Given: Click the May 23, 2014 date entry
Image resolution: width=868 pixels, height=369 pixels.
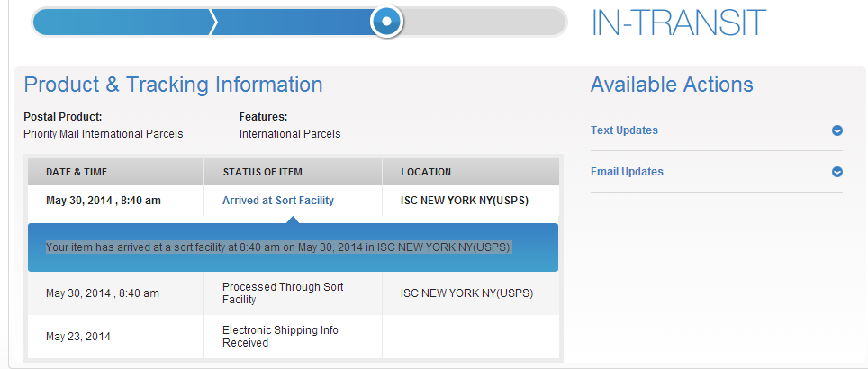Looking at the screenshot, I should point(79,337).
